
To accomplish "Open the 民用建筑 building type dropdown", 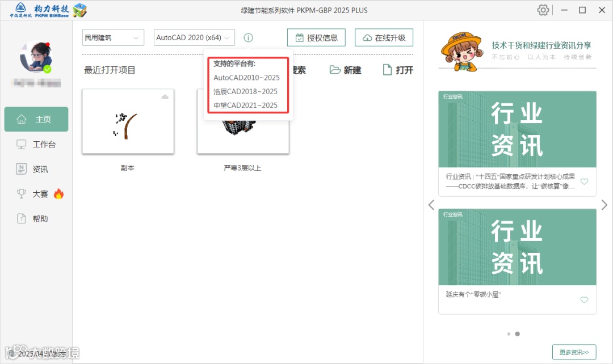I will point(113,37).
